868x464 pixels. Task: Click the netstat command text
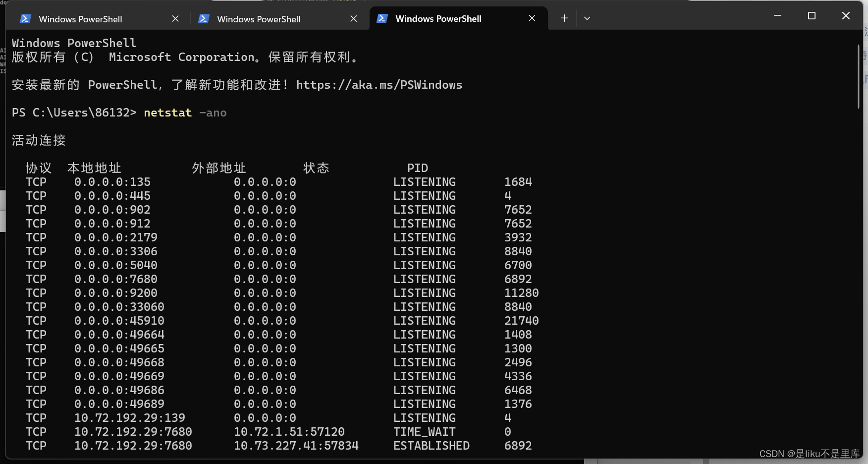[168, 113]
